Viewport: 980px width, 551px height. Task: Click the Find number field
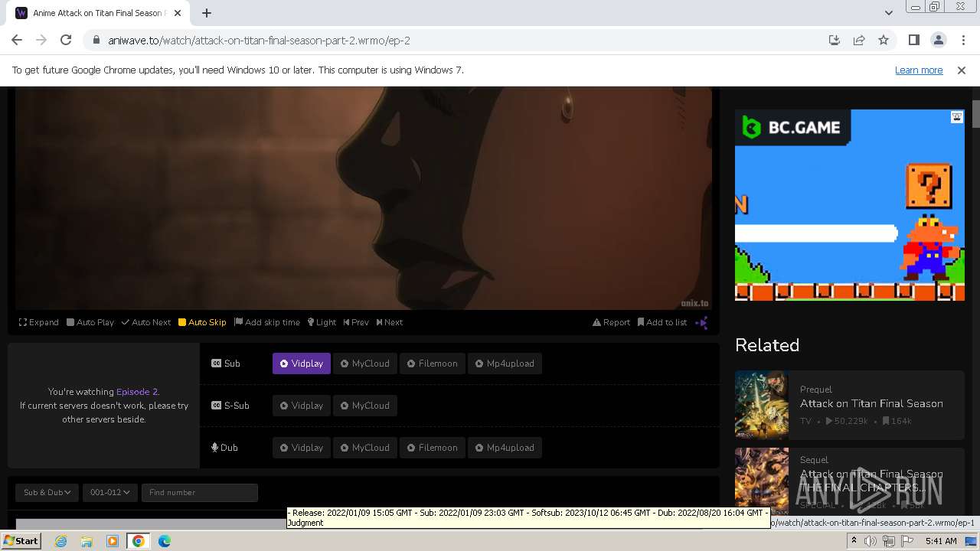pos(199,492)
